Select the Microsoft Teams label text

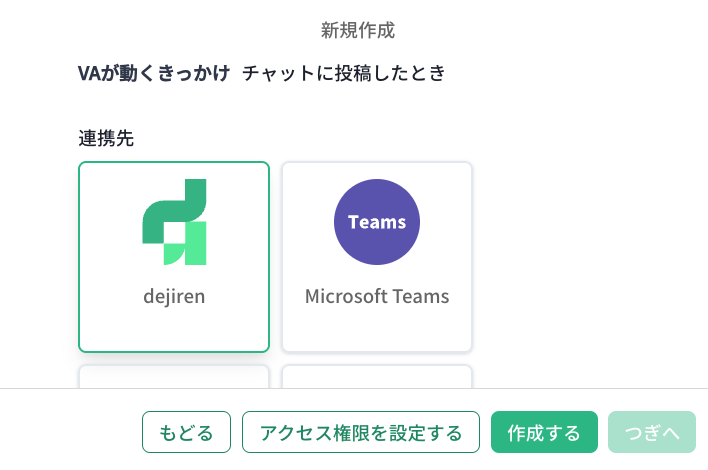(377, 297)
